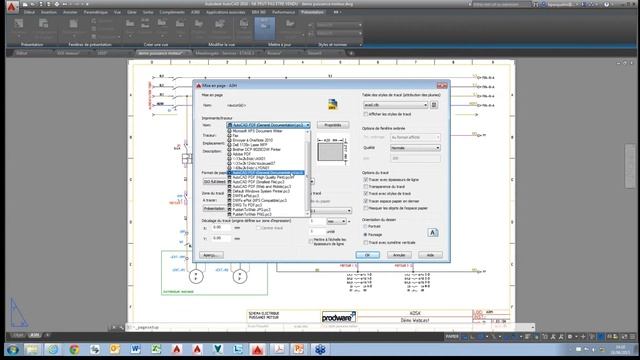Click the active AutoCAD taskbar icon

258,349
